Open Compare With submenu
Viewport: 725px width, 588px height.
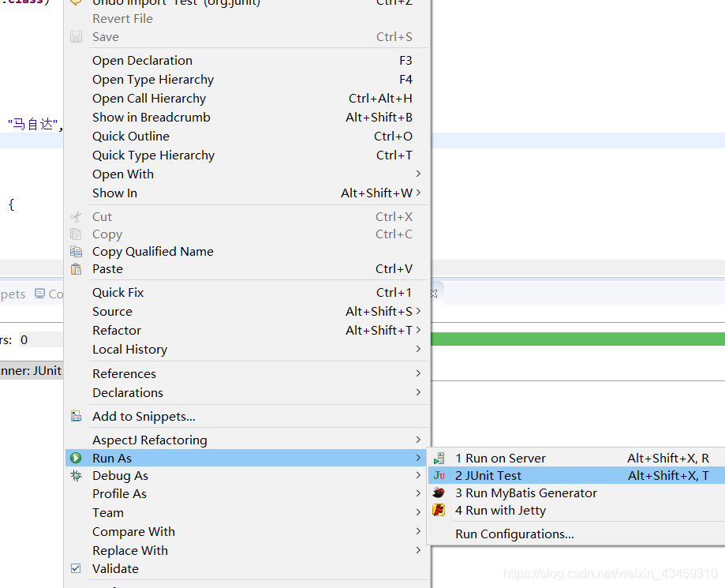pyautogui.click(x=246, y=531)
